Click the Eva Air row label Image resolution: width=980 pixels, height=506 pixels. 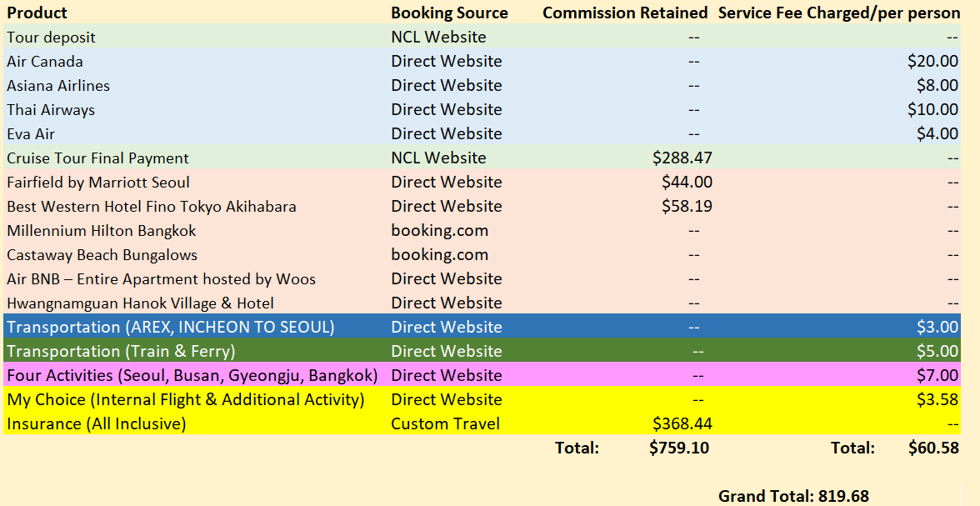click(31, 133)
